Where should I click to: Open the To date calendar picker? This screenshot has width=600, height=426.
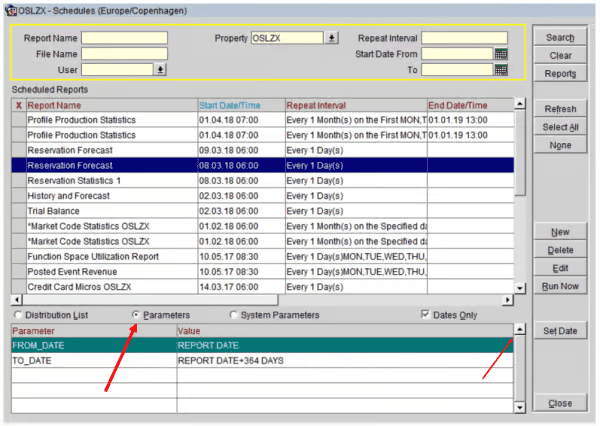pos(501,70)
